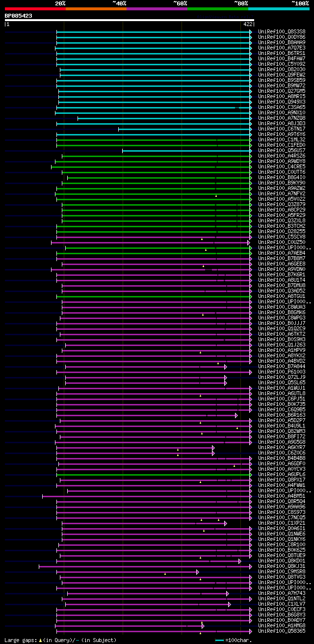Open hit UniRef100_Q8S3S8

(282, 31)
